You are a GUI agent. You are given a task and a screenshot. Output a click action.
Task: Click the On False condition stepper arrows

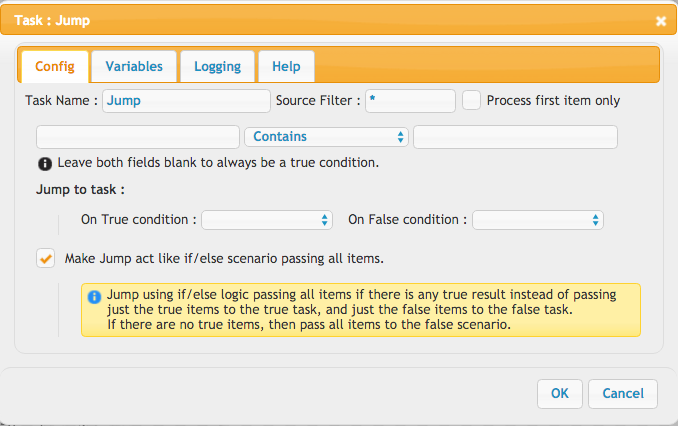595,220
